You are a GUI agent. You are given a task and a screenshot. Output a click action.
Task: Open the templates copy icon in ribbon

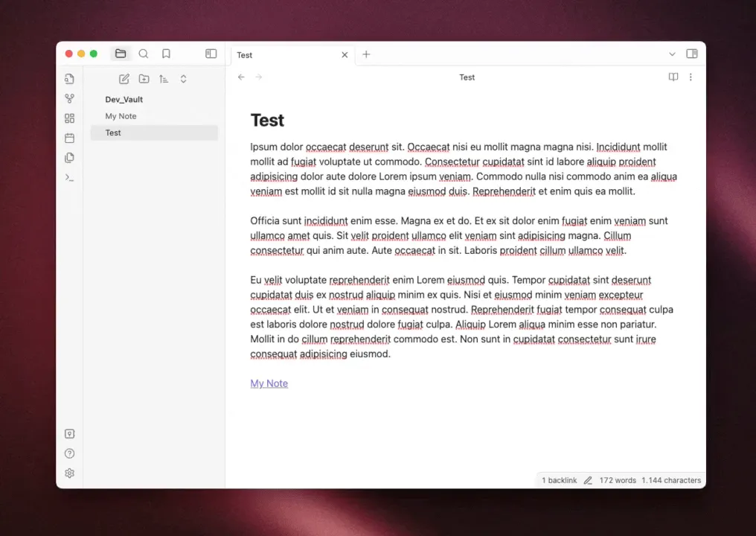point(69,158)
